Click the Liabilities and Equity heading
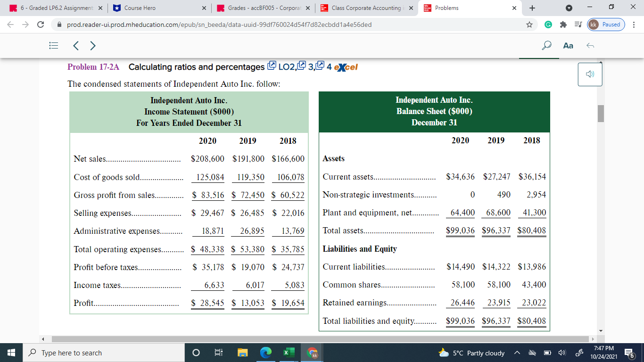This screenshot has height=362, width=644. [360, 249]
